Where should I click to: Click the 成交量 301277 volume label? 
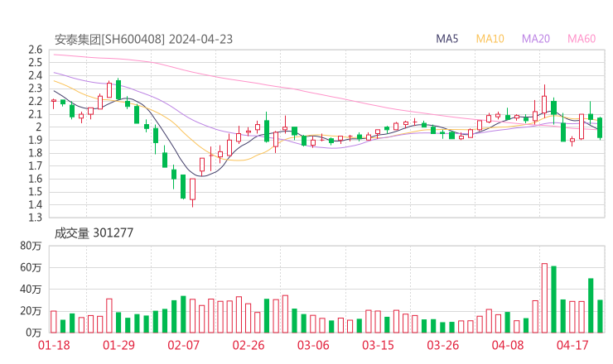tap(94, 233)
